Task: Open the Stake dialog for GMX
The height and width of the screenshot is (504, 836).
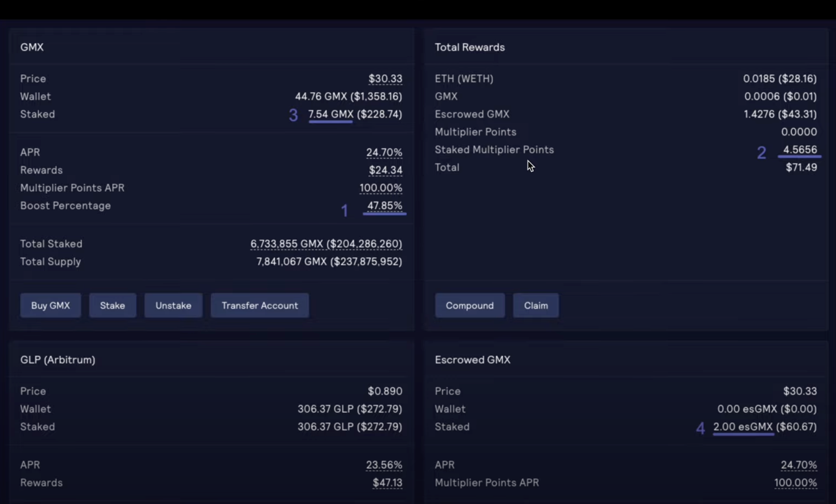Action: pyautogui.click(x=113, y=305)
